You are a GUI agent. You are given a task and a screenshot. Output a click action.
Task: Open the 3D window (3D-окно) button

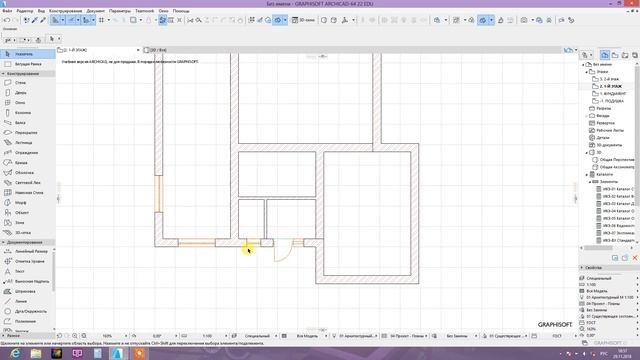(x=303, y=20)
